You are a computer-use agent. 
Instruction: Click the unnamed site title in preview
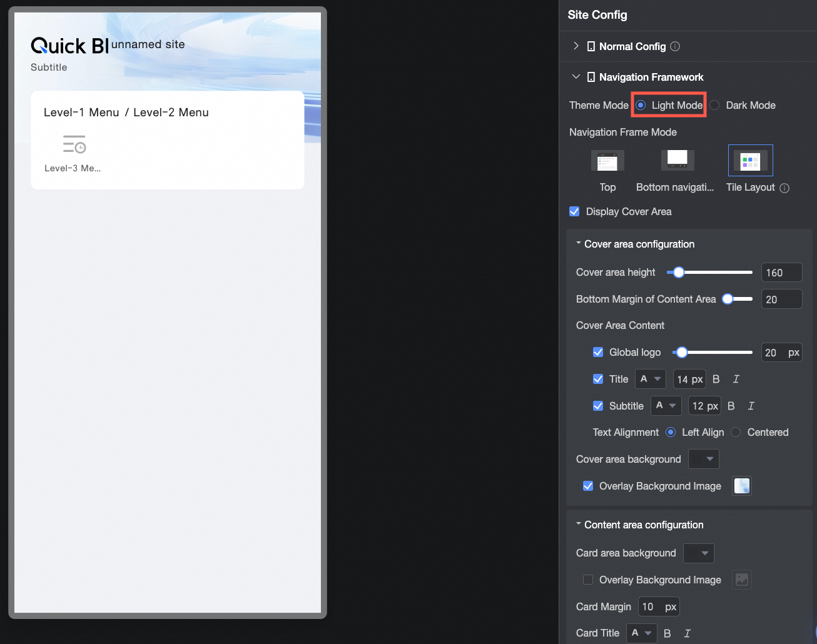coord(148,44)
